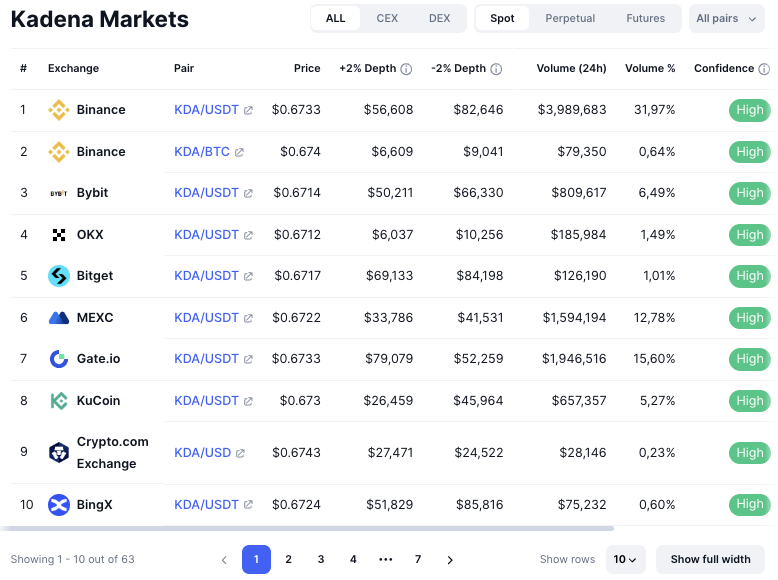Open the KuCoin exchange name link
778x580 pixels.
[x=98, y=400]
